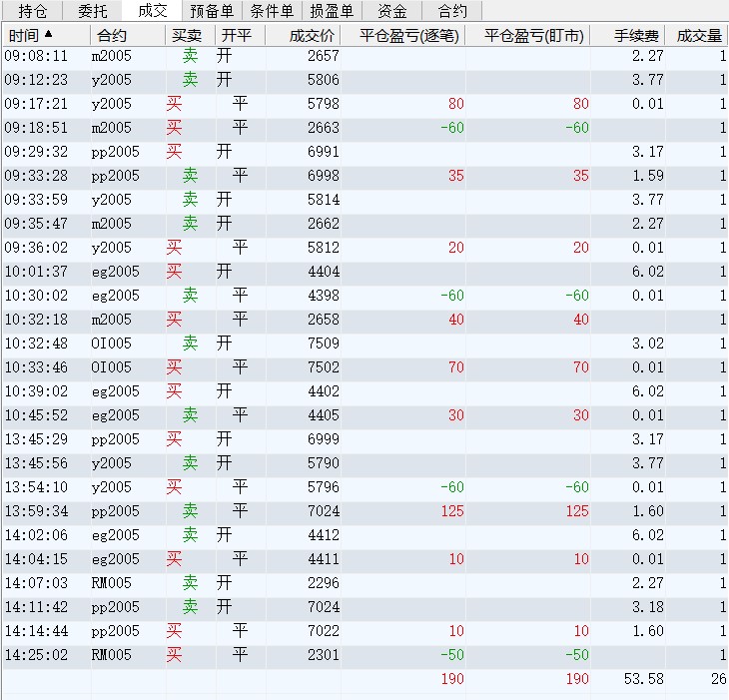Click price 2662 in the 09:35:47 row

point(324,224)
